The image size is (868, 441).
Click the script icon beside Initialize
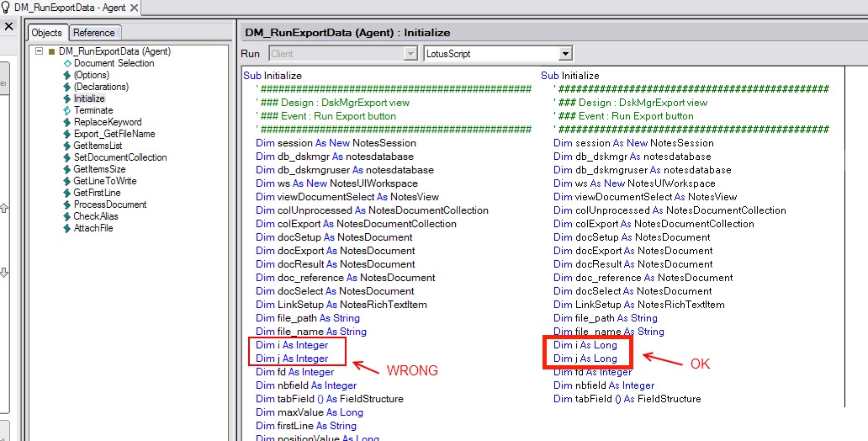pos(67,98)
